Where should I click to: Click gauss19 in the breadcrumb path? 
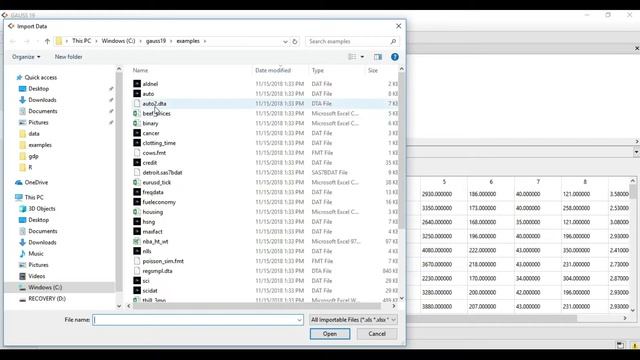pyautogui.click(x=156, y=41)
